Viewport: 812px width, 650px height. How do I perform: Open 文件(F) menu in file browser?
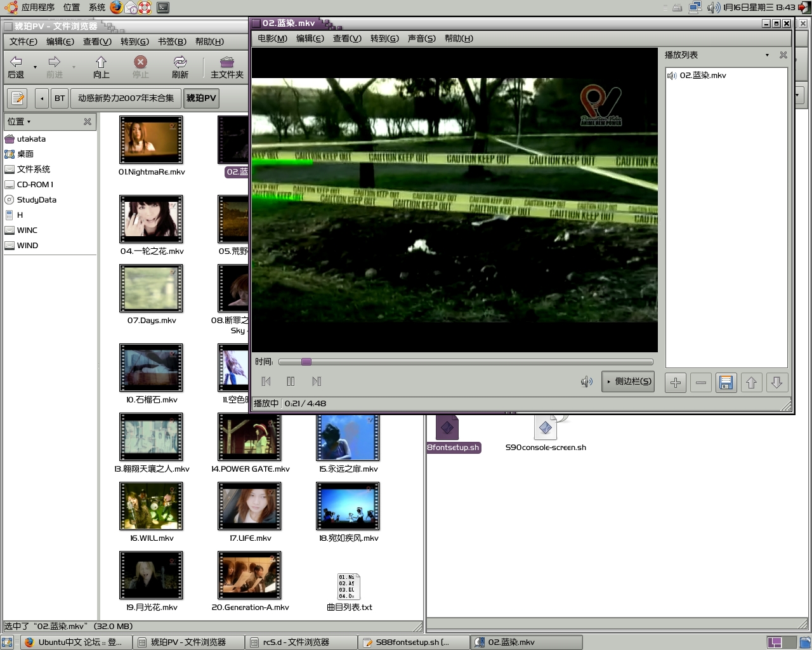tap(23, 41)
